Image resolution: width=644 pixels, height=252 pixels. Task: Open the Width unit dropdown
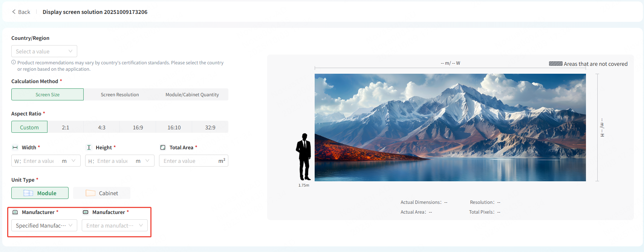(x=69, y=161)
